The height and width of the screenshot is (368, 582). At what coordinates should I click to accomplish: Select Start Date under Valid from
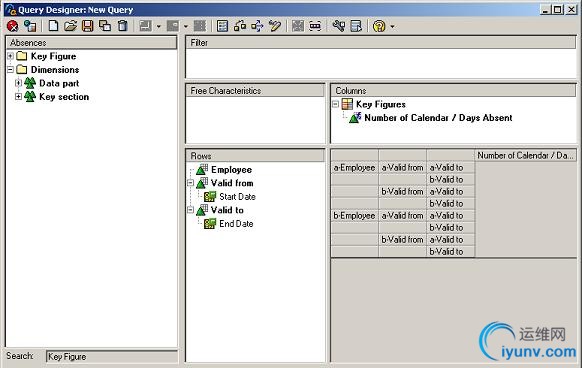[x=237, y=196]
